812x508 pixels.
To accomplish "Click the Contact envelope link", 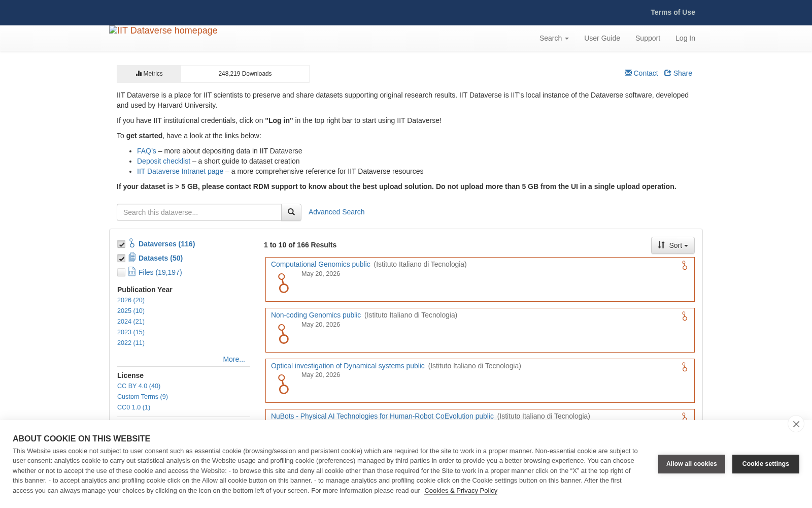I will (641, 73).
